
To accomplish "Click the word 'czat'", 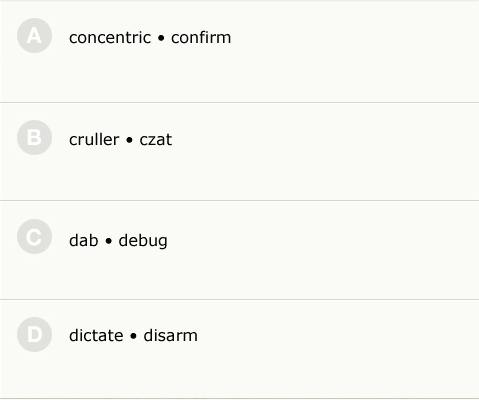I will pos(156,140).
